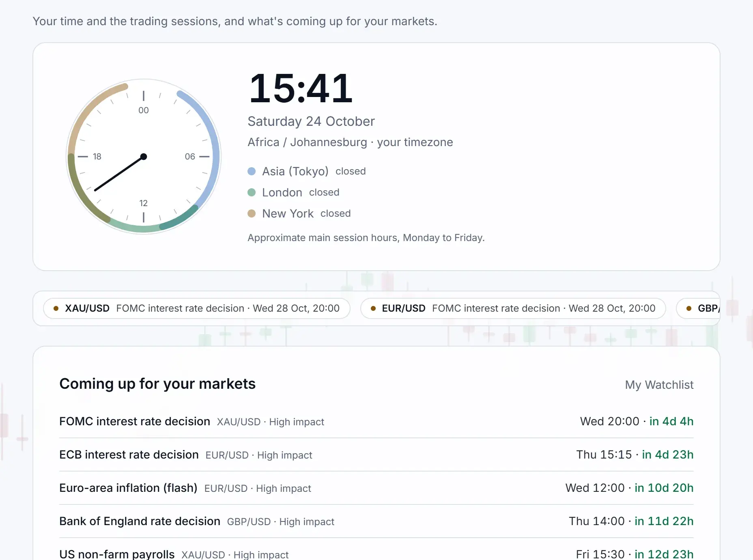Click the in 4d 23h countdown

pos(668,455)
